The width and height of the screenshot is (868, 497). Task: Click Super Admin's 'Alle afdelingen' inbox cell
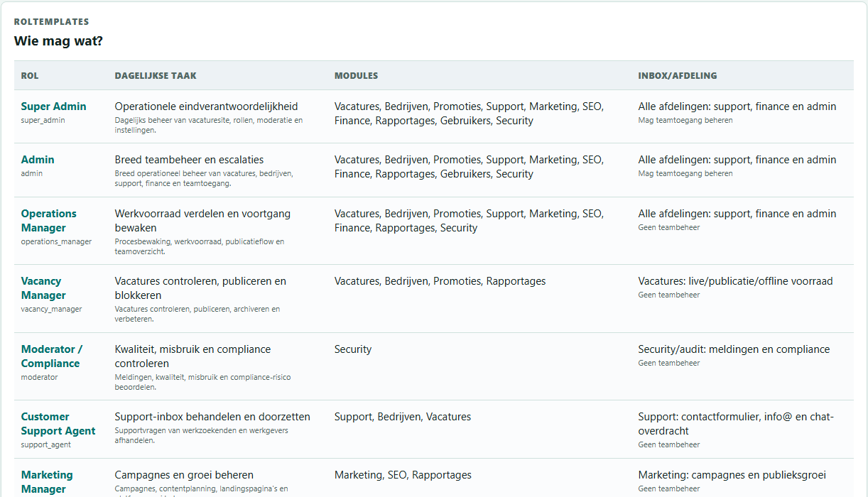pos(737,106)
